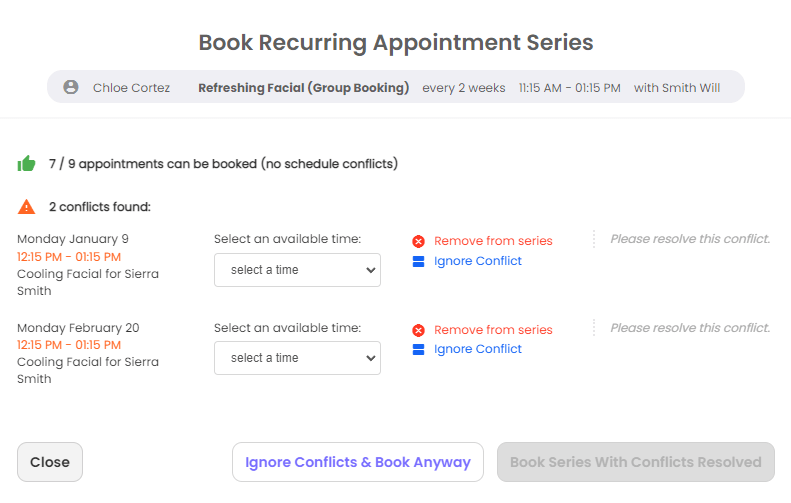Remove February 20 appointment from series

493,330
